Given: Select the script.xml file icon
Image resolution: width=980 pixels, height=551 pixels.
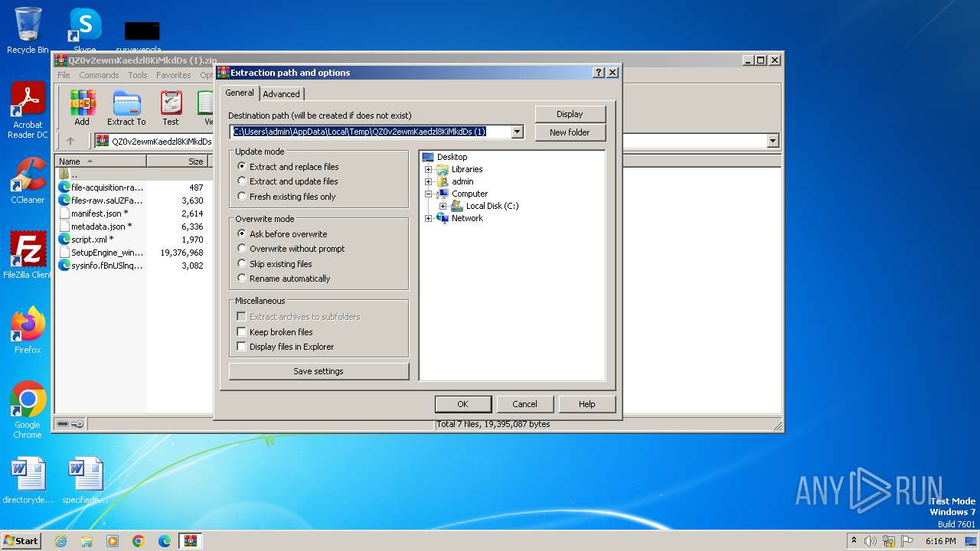Looking at the screenshot, I should (x=64, y=240).
